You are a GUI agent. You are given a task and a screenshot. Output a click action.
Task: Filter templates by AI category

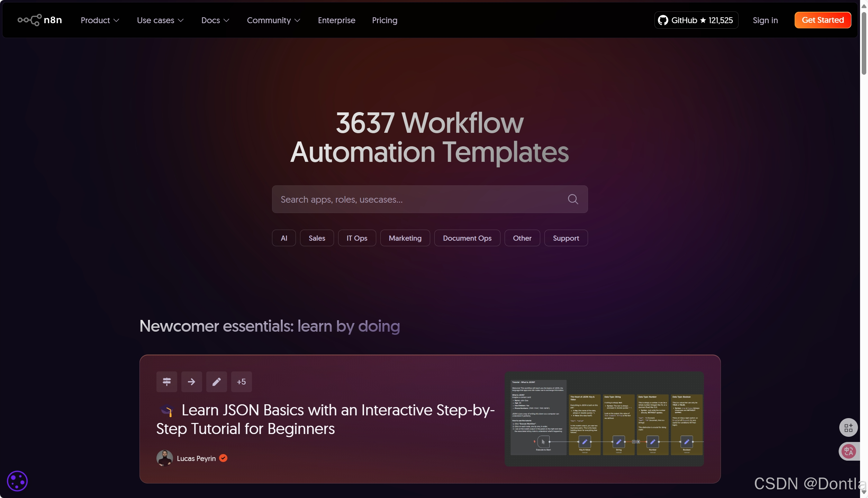284,238
